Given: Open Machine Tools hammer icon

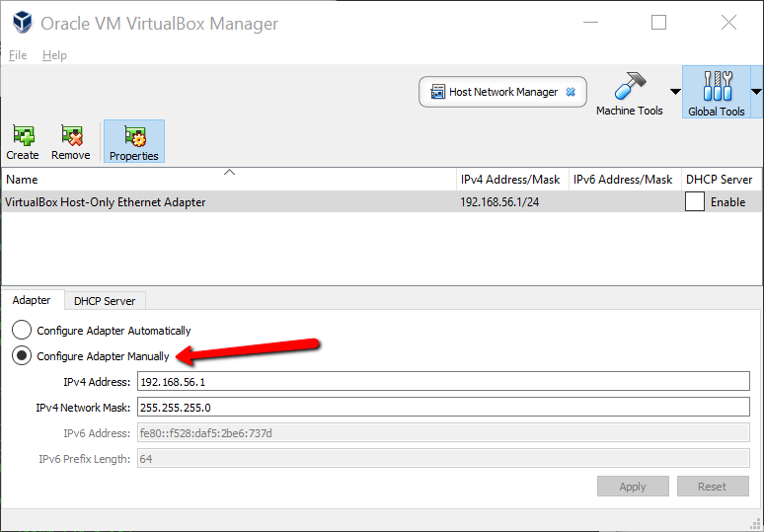Looking at the screenshot, I should pos(630,85).
